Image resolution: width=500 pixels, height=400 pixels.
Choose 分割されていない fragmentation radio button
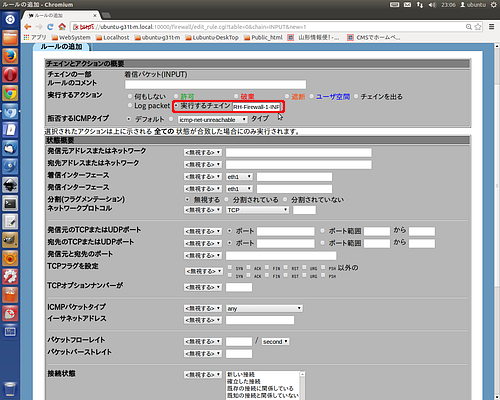(285, 200)
